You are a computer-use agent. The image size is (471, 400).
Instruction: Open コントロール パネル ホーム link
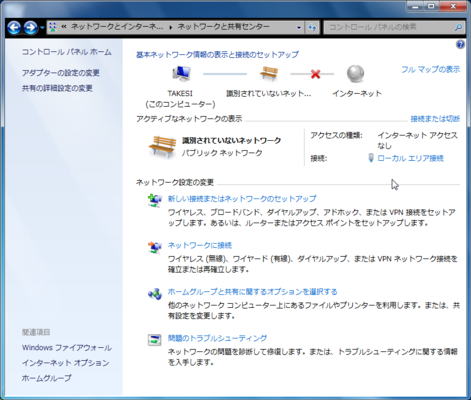[67, 52]
